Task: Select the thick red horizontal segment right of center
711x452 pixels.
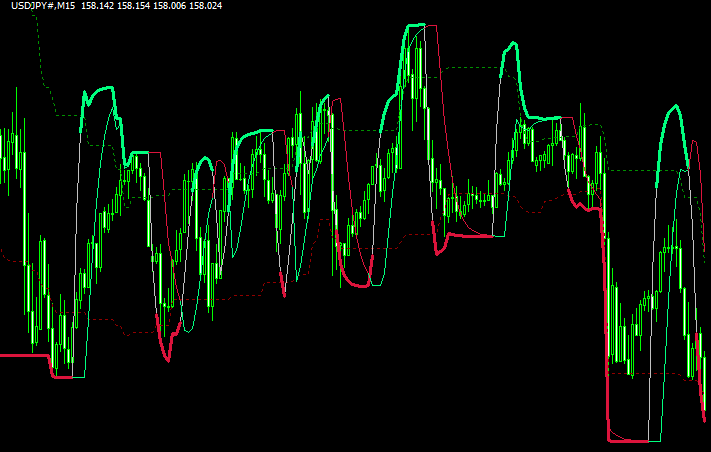Action: 470,235
